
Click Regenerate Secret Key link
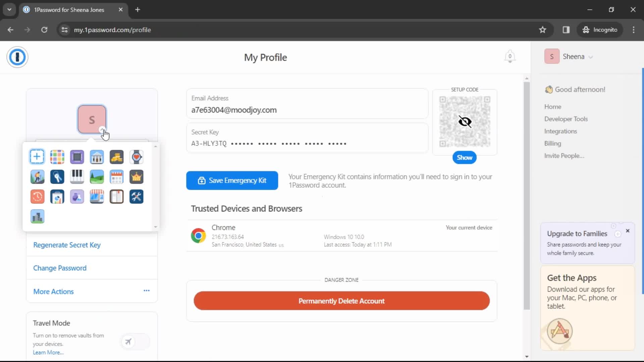(67, 244)
